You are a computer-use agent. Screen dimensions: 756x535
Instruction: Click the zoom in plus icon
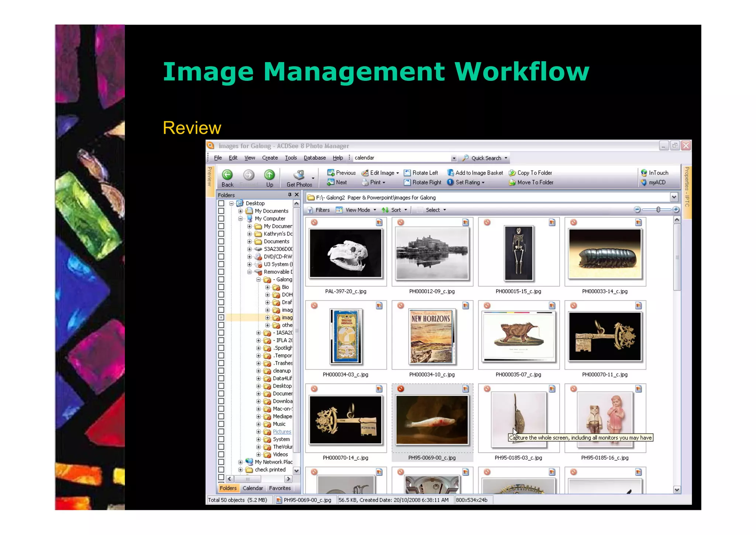pyautogui.click(x=676, y=209)
